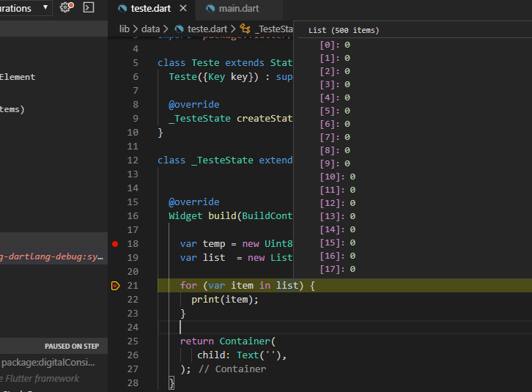Click list item [17] in the hover popup
The image size is (532, 392).
pyautogui.click(x=338, y=269)
